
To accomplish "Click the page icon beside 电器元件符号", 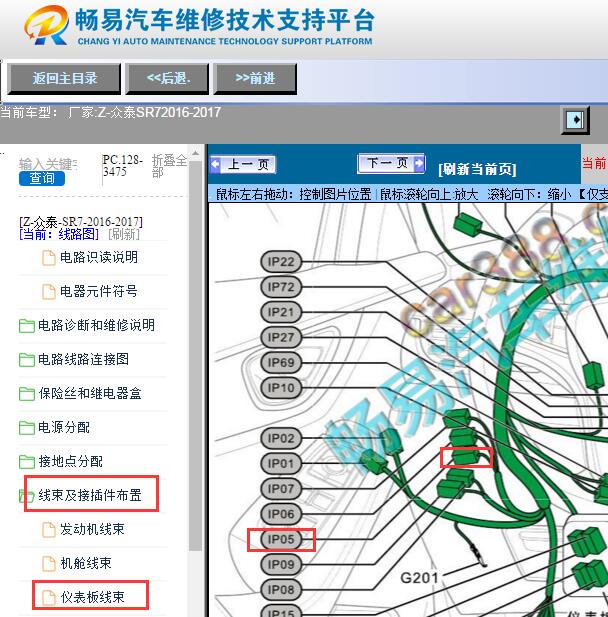I will 49,292.
